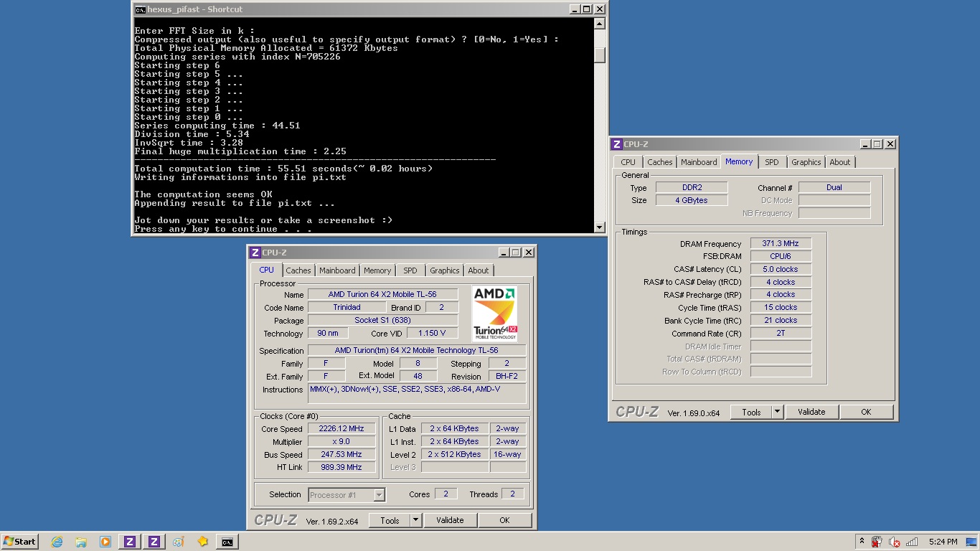
Task: Click console scrollbar up arrow
Action: coord(600,24)
